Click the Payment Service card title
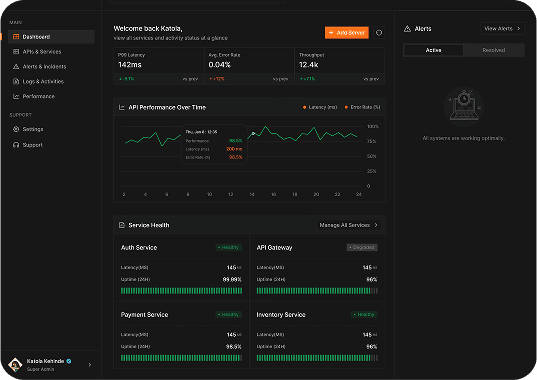This screenshot has width=537, height=380. [x=144, y=315]
